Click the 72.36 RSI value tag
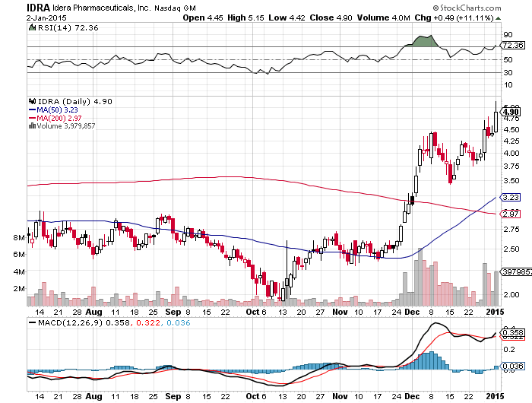This screenshot has height=403, width=532. pos(512,45)
